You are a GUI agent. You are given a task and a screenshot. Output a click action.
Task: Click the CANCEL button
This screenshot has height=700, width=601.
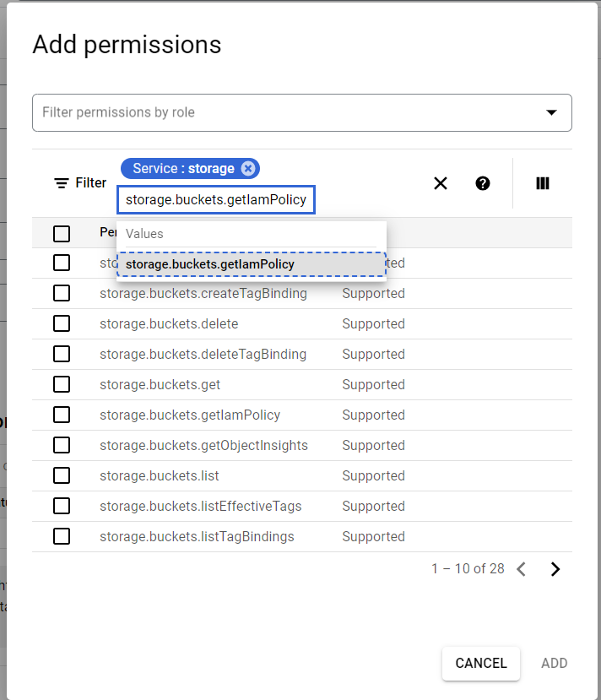pos(481,663)
